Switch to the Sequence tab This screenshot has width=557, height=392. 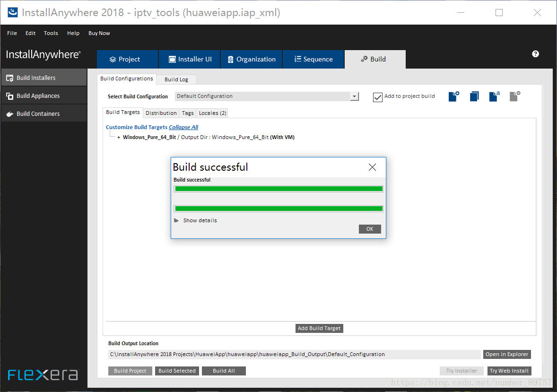point(313,60)
